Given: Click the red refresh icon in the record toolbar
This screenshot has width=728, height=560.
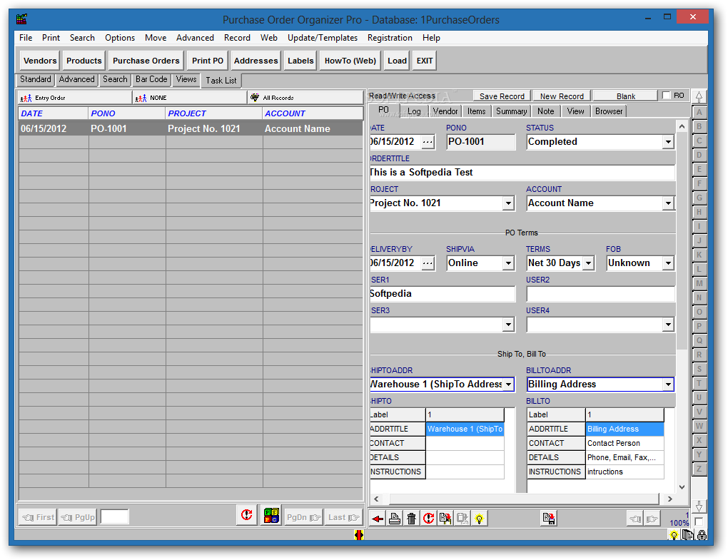Looking at the screenshot, I should [428, 519].
